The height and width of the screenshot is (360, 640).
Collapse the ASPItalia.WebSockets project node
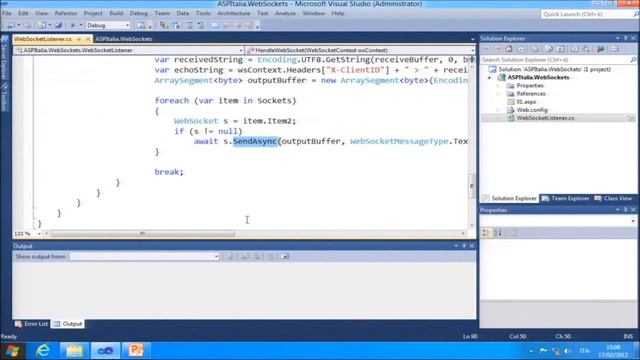coord(489,78)
